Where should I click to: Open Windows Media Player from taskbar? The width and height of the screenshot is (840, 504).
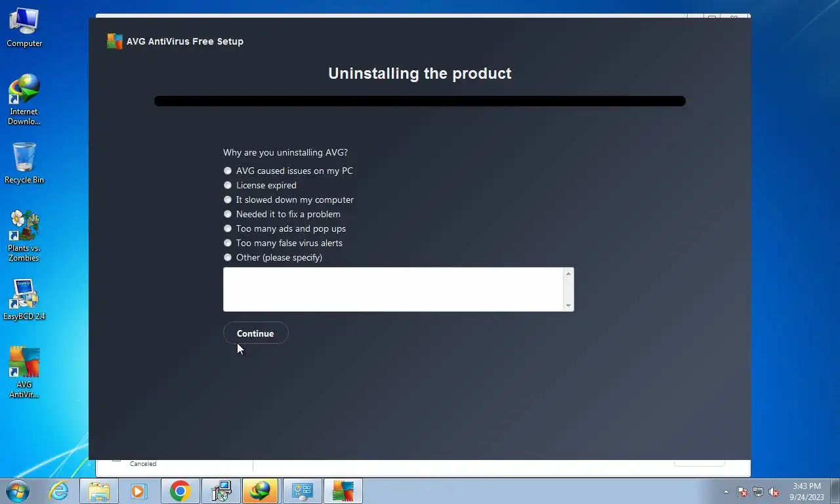(138, 491)
